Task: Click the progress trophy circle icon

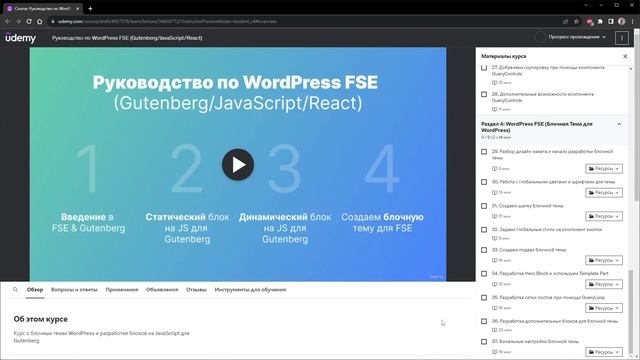Action: pyautogui.click(x=540, y=37)
